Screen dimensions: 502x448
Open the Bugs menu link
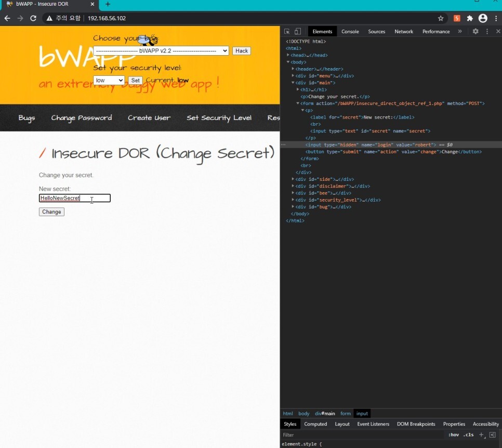pyautogui.click(x=27, y=118)
